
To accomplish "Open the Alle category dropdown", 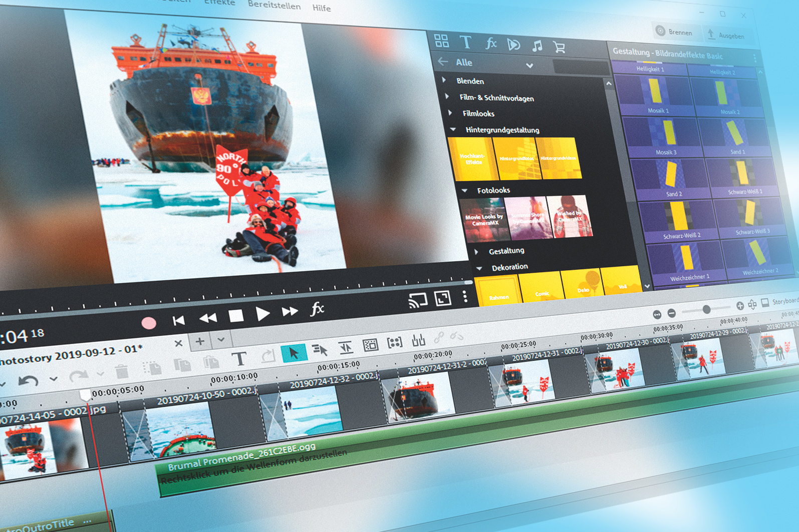I will pyautogui.click(x=529, y=66).
